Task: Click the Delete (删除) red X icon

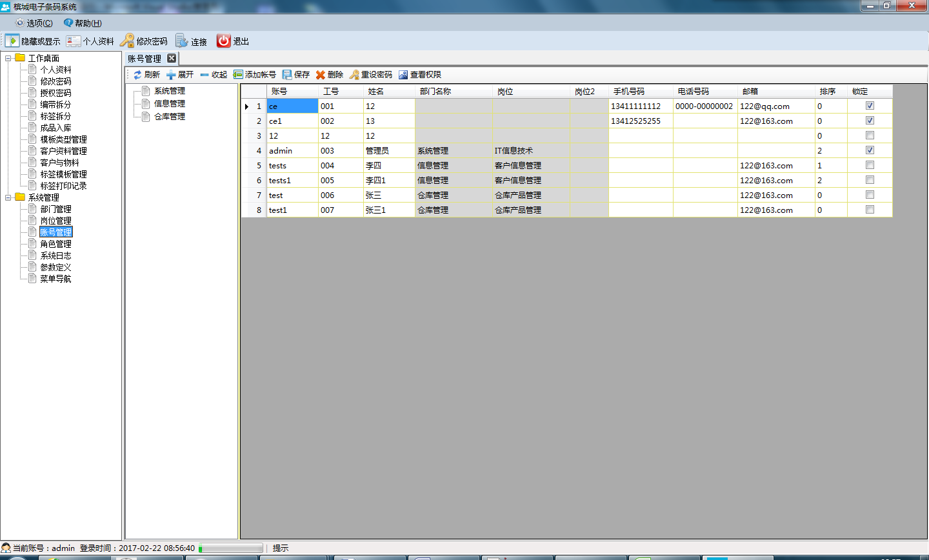Action: (321, 75)
